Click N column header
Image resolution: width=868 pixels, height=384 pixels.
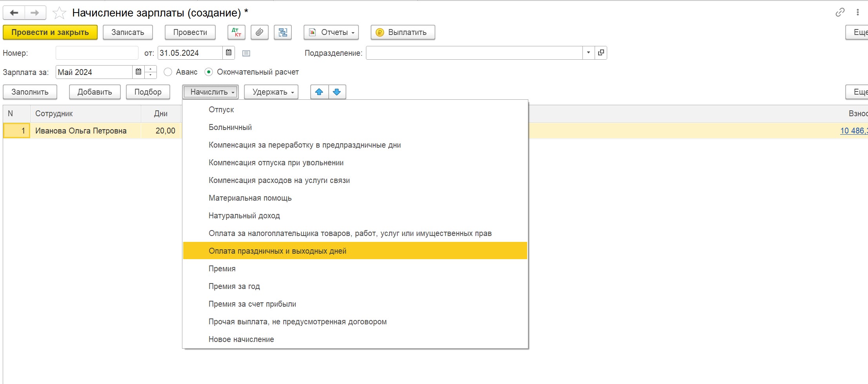16,113
